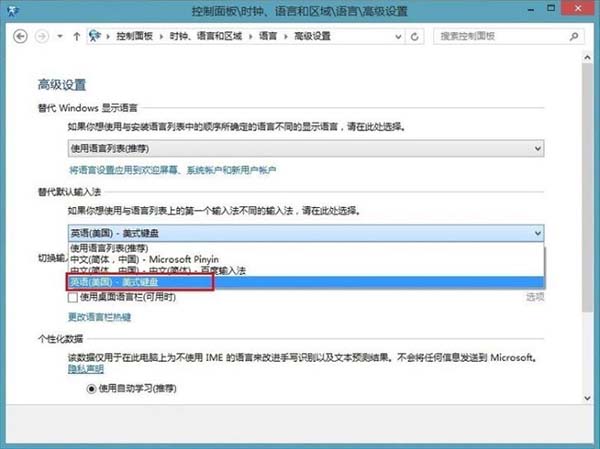Open the display language dropdown 使用语言列表(推荐)
Screen dimensions: 600x449
point(306,149)
